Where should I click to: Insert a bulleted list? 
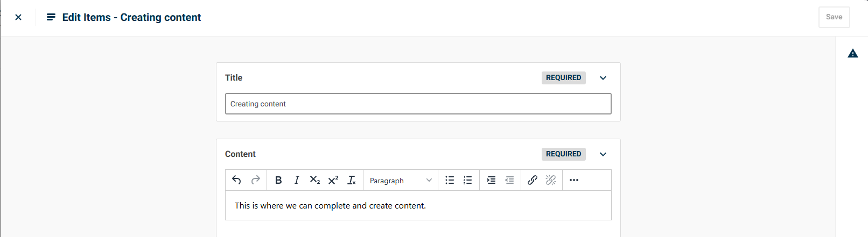coord(450,180)
